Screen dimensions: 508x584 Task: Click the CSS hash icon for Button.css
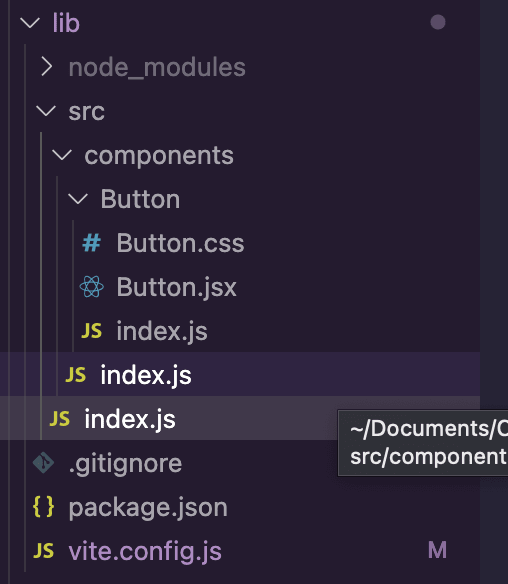point(92,243)
